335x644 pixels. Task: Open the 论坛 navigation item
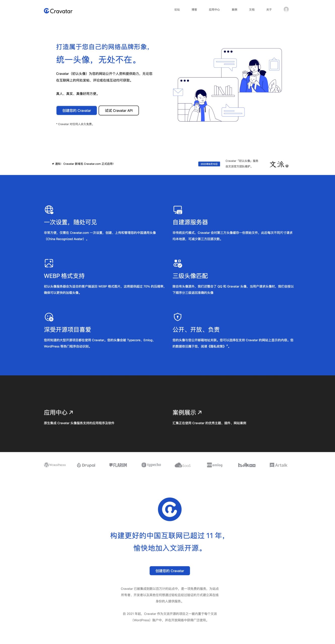177,10
